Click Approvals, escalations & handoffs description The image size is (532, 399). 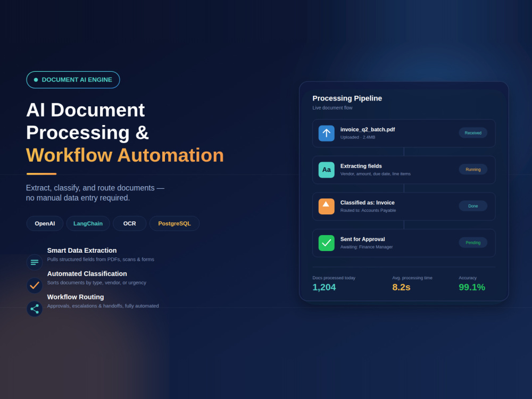click(103, 306)
